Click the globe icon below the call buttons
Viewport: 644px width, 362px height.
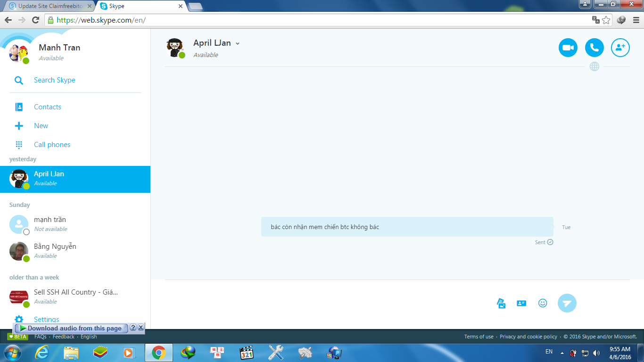click(594, 66)
